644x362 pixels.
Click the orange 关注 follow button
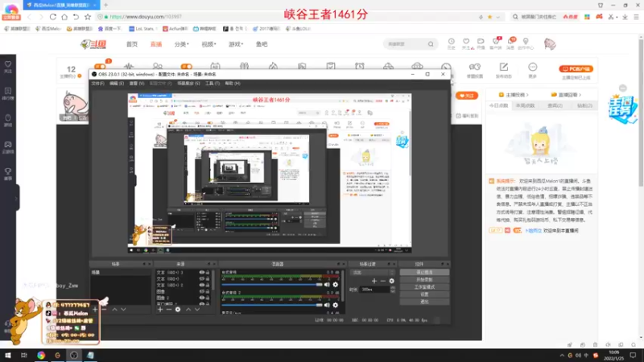pyautogui.click(x=467, y=96)
